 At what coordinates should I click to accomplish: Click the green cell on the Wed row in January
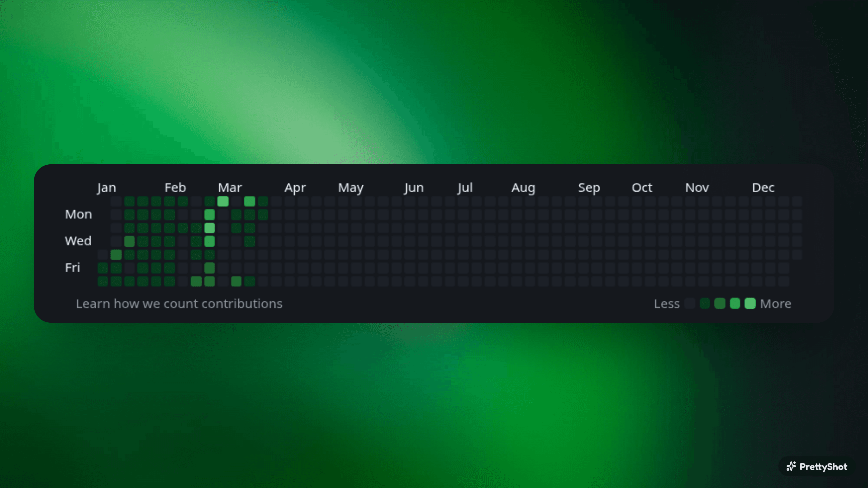[130, 241]
